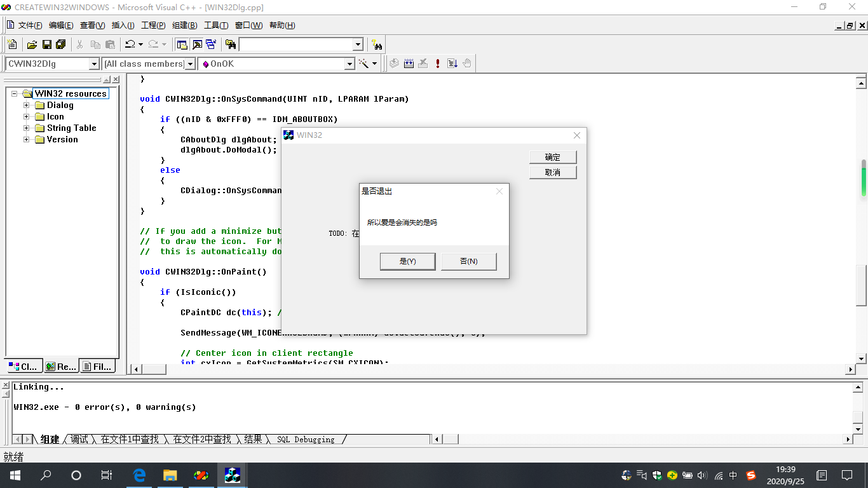Click the Compile icon on build toolbar

click(x=394, y=64)
